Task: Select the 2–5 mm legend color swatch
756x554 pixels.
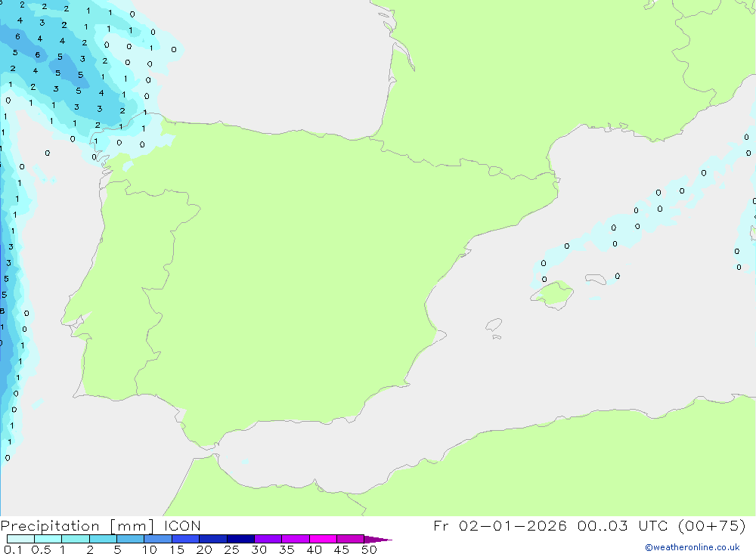Action: (103, 539)
